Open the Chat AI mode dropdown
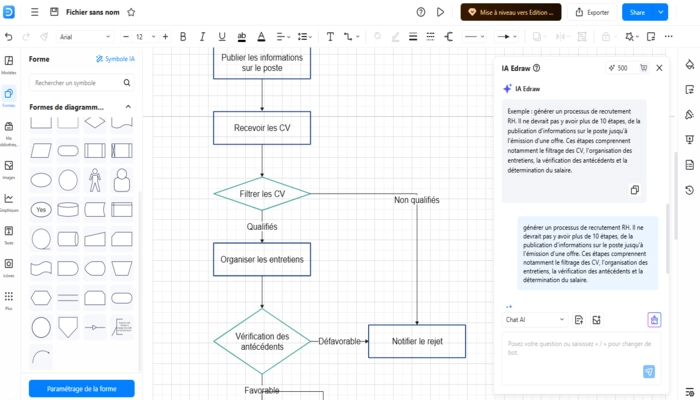 click(535, 320)
